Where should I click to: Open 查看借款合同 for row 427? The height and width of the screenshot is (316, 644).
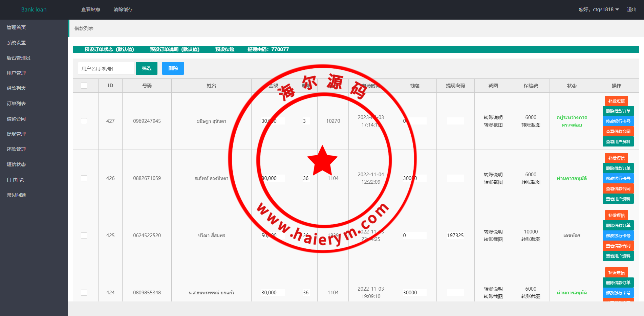point(618,131)
